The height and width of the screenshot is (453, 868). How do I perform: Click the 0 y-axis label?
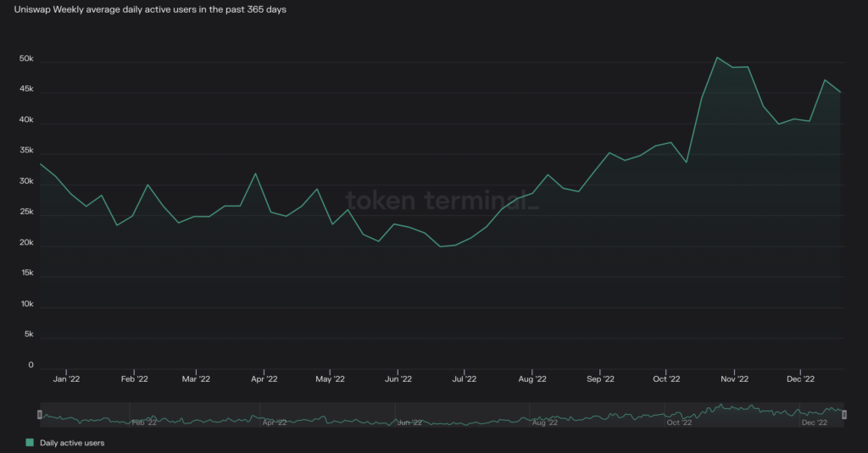31,365
